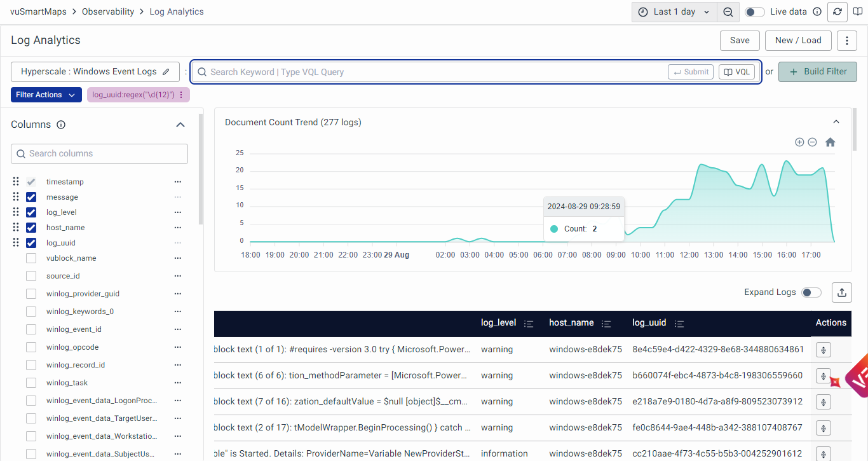Open log_level column filter icon
This screenshot has width=868, height=461.
(529, 324)
